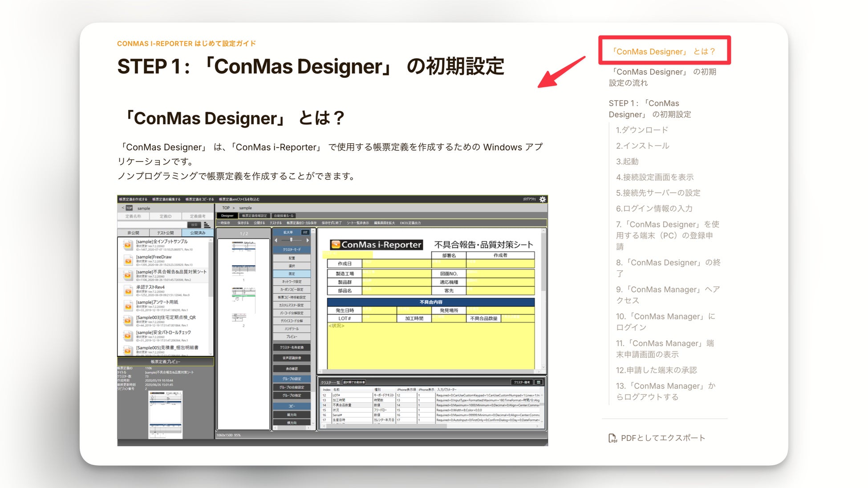Image resolution: width=868 pixels, height=488 pixels.
Task: Click the PDF export document icon
Action: point(612,438)
